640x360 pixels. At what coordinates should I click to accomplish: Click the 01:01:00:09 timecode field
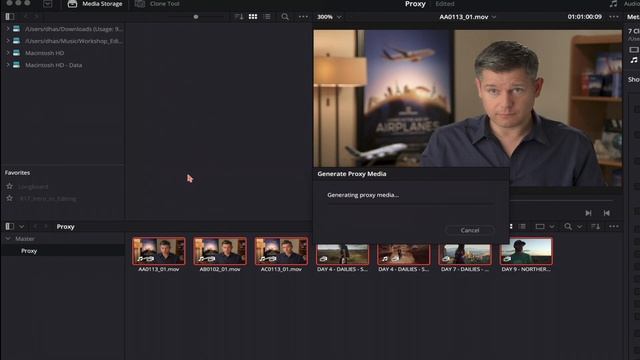point(584,17)
